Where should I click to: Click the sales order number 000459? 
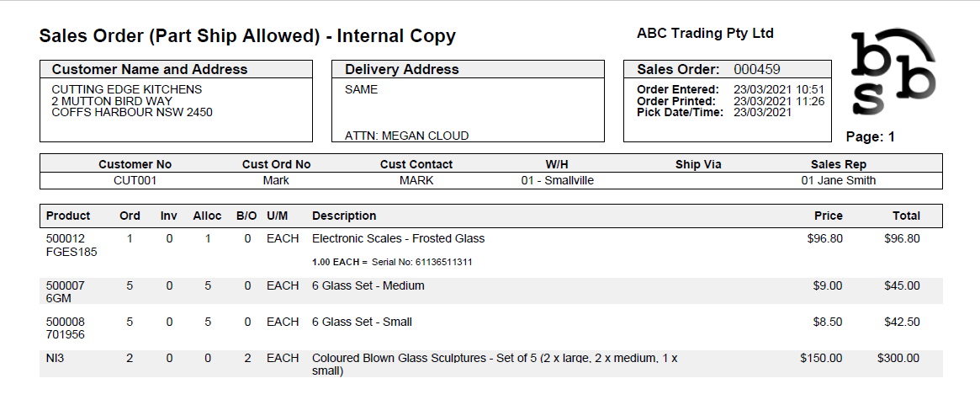[x=757, y=70]
